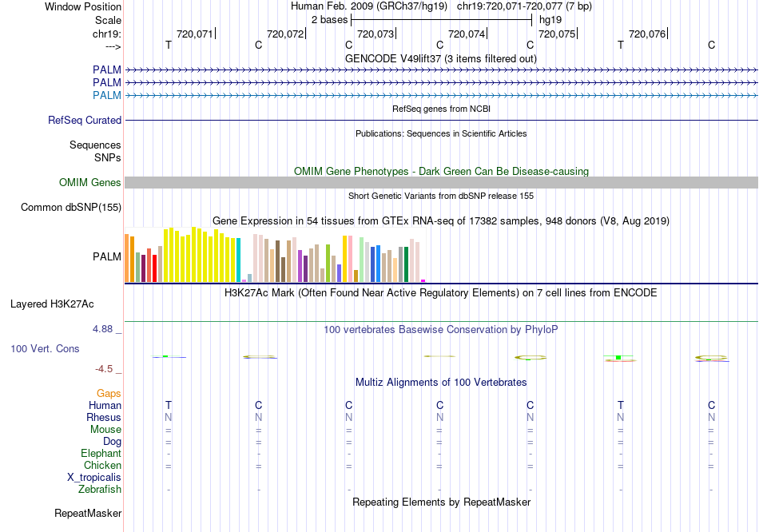Viewport: 759px width, 532px height.
Task: Select the Elephant species label
Action: click(101, 454)
